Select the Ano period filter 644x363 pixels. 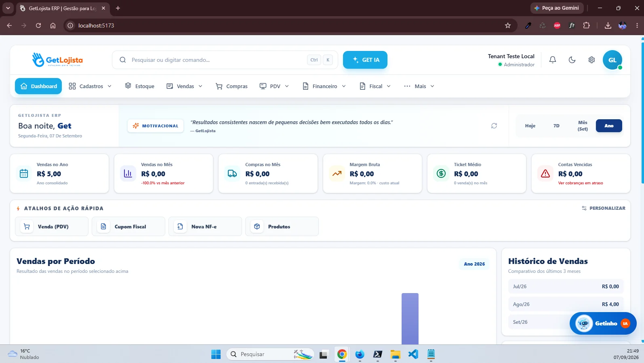609,126
